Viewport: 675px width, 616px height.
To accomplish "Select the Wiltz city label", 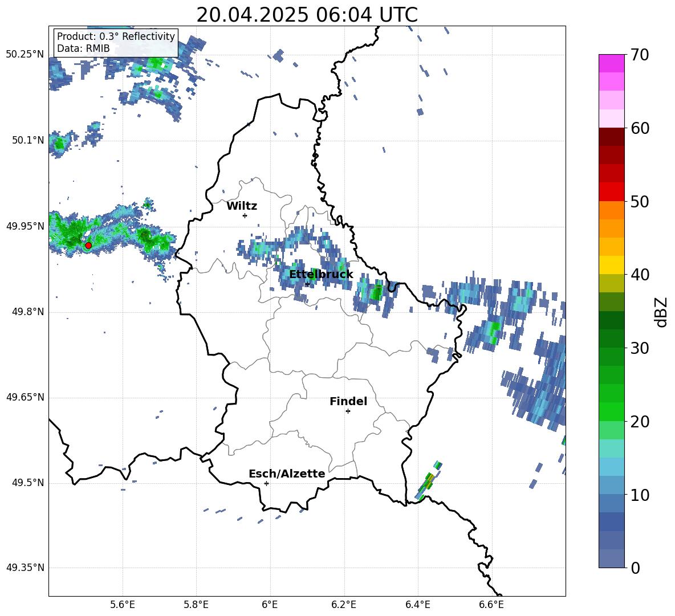I will click(242, 206).
